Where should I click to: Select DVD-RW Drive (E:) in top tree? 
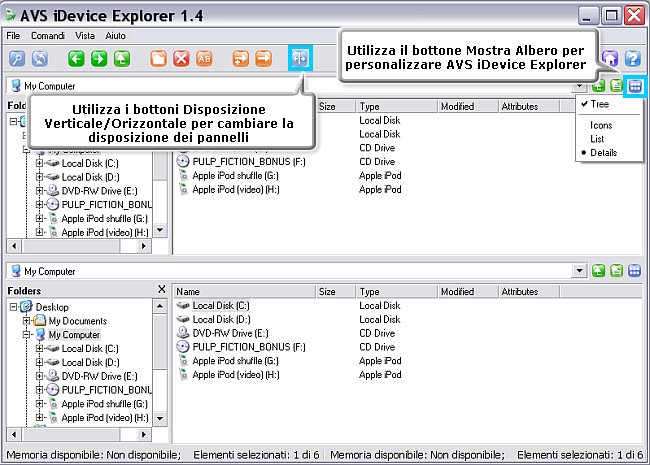pyautogui.click(x=99, y=191)
